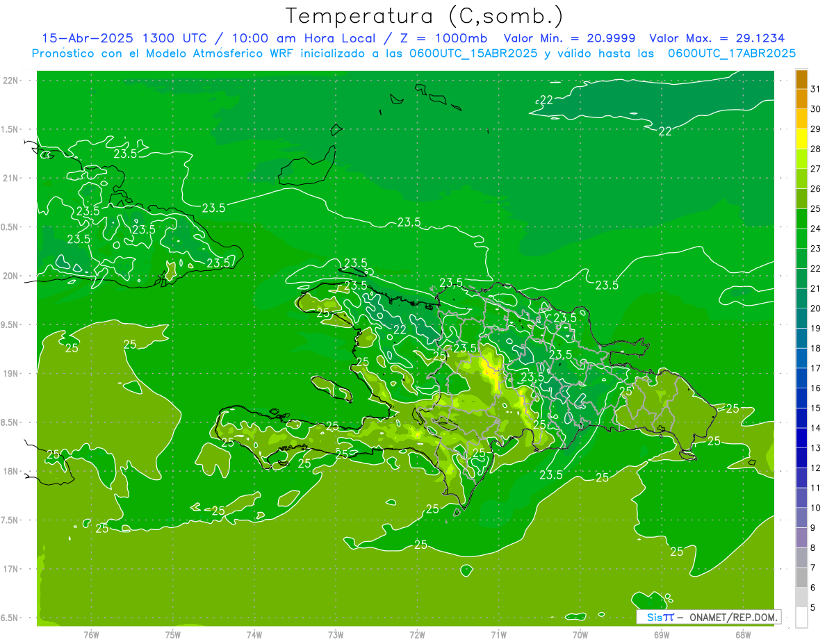This screenshot has width=834, height=644.
Task: Click the 69W longitude axis label
Action: (662, 634)
